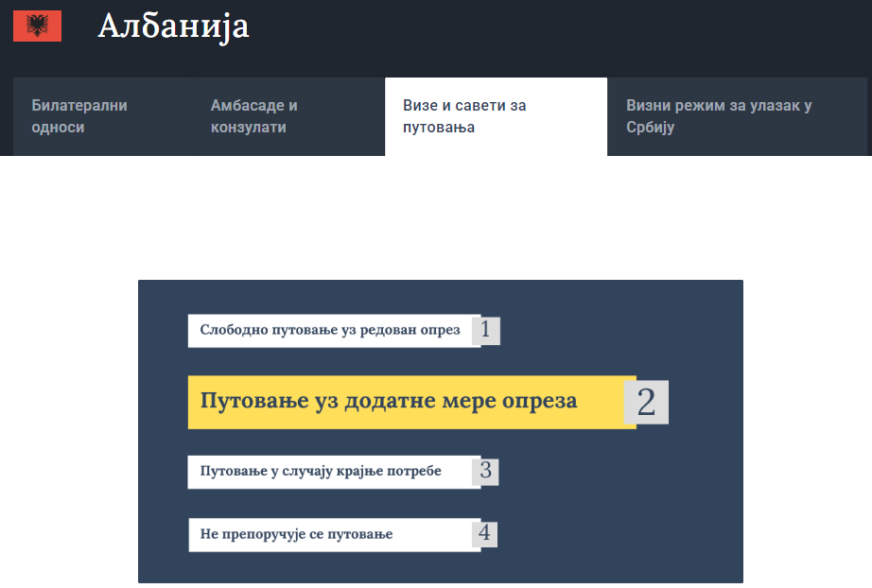Screen dimensions: 872x588
Task: Click the number 1 level badge
Action: tap(485, 330)
